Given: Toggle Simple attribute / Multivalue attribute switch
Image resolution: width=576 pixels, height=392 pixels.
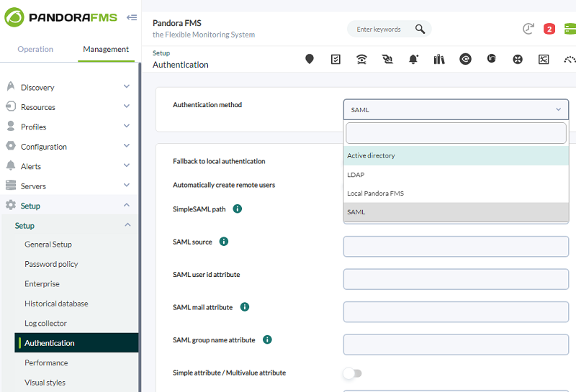Looking at the screenshot, I should coord(353,373).
